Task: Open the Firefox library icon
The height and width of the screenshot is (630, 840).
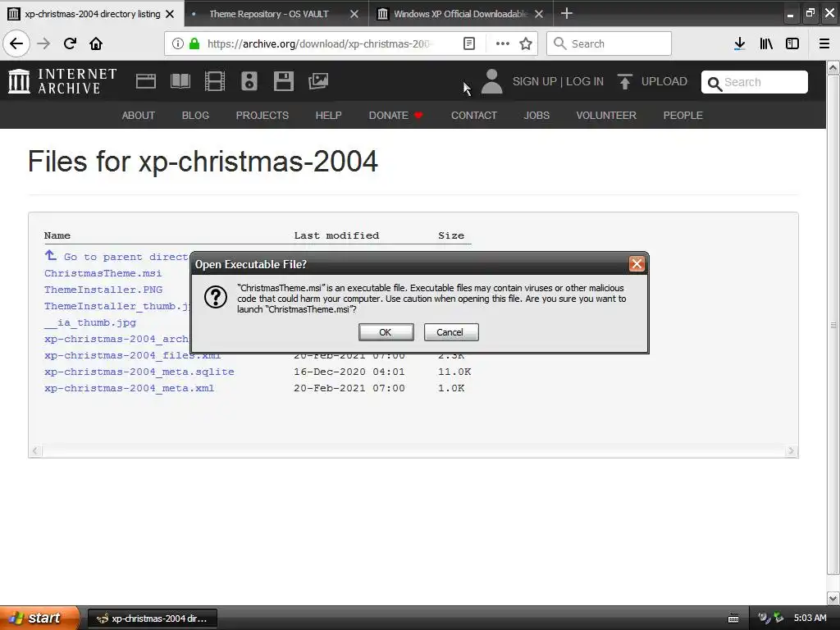Action: pyautogui.click(x=766, y=43)
